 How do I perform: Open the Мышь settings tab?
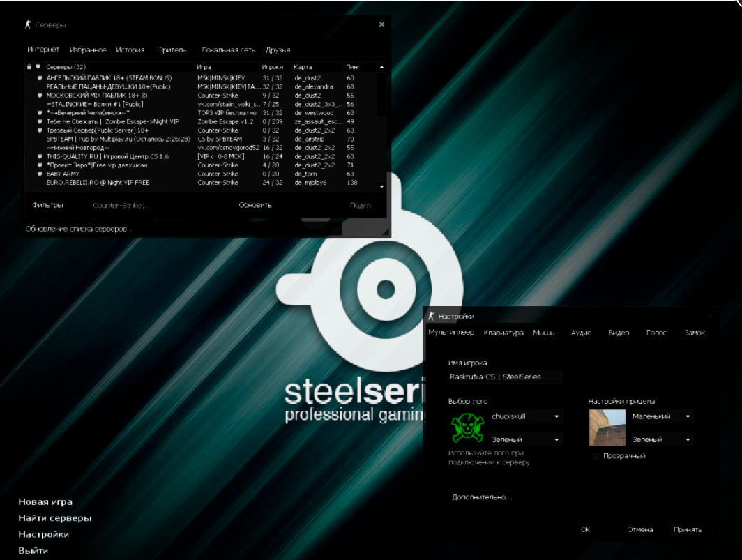pyautogui.click(x=543, y=333)
